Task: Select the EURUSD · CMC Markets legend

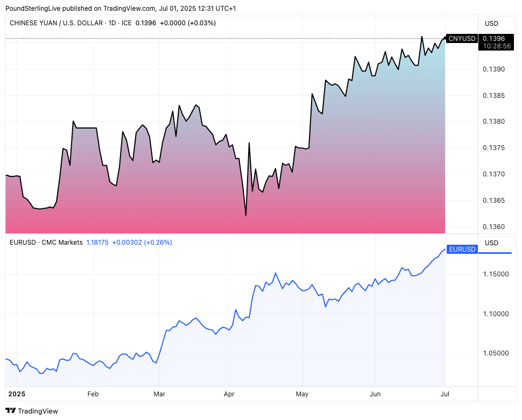Action: click(x=46, y=243)
